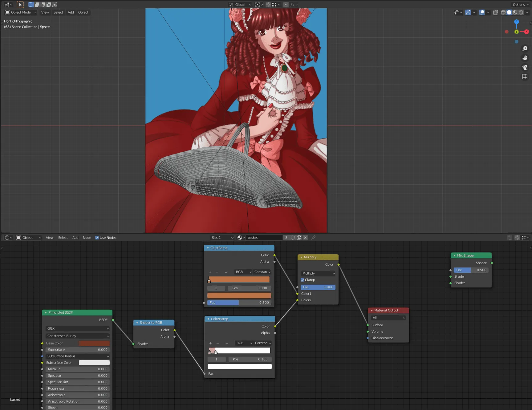Switch to orthographic grid view icon

[525, 77]
